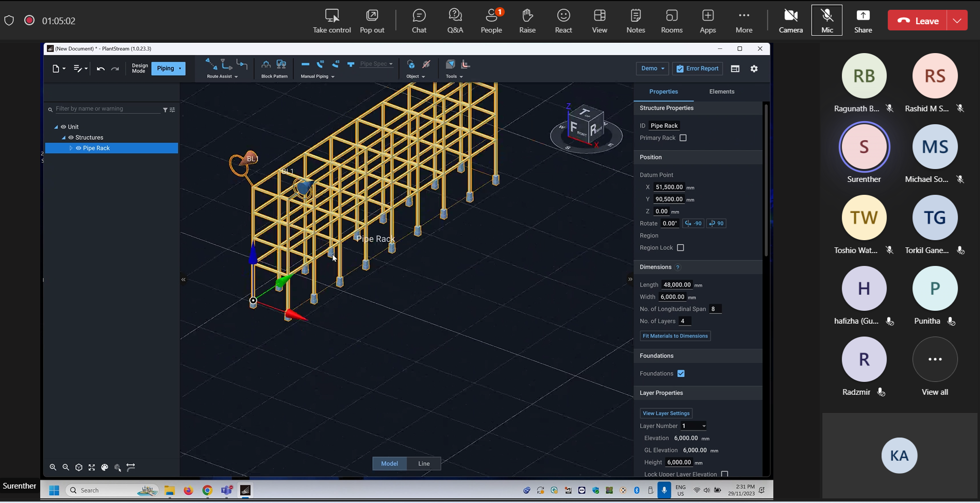Open the Error Report button
Image resolution: width=980 pixels, height=503 pixels.
pyautogui.click(x=697, y=69)
